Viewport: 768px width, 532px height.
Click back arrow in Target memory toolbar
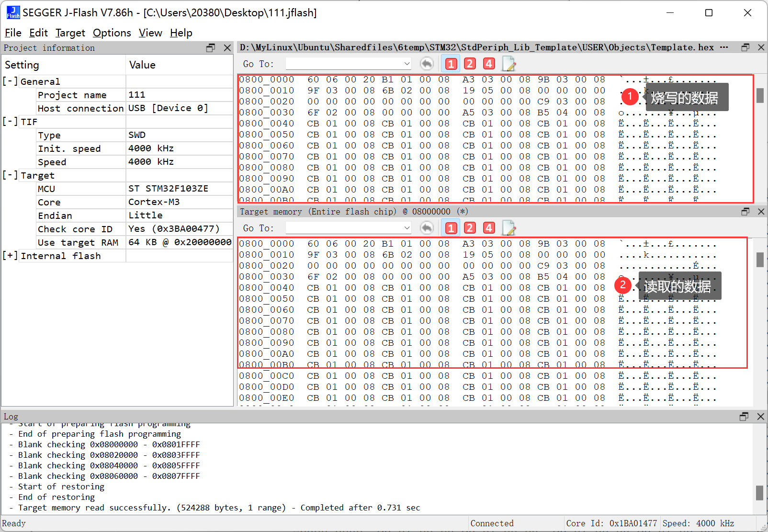pos(427,228)
